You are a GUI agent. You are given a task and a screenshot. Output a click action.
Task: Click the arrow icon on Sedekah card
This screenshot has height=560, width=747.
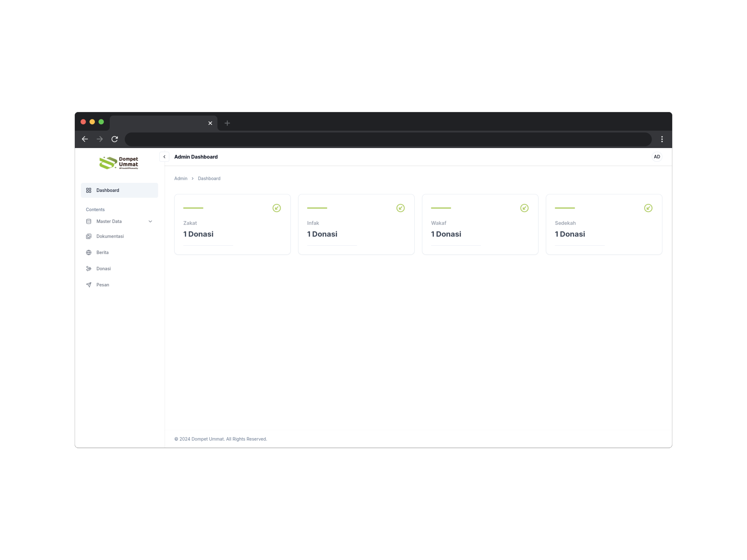(648, 208)
